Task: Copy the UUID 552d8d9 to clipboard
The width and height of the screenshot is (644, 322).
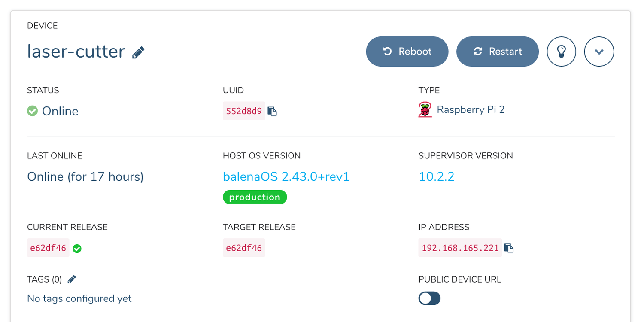Action: [x=272, y=111]
